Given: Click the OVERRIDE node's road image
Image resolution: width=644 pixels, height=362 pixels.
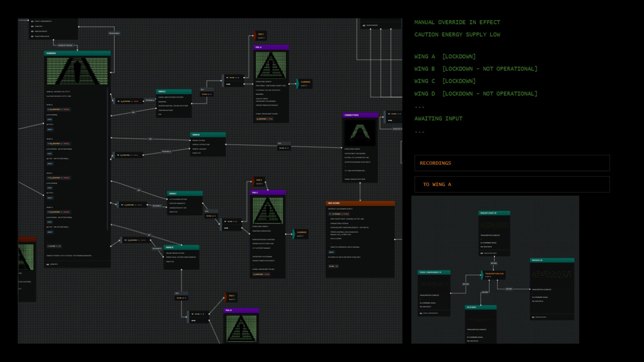Looking at the screenshot, I should point(77,71).
